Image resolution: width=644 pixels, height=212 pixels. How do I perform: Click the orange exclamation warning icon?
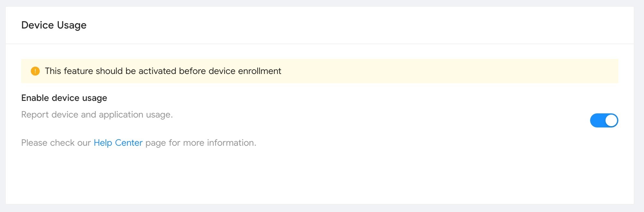click(x=35, y=71)
